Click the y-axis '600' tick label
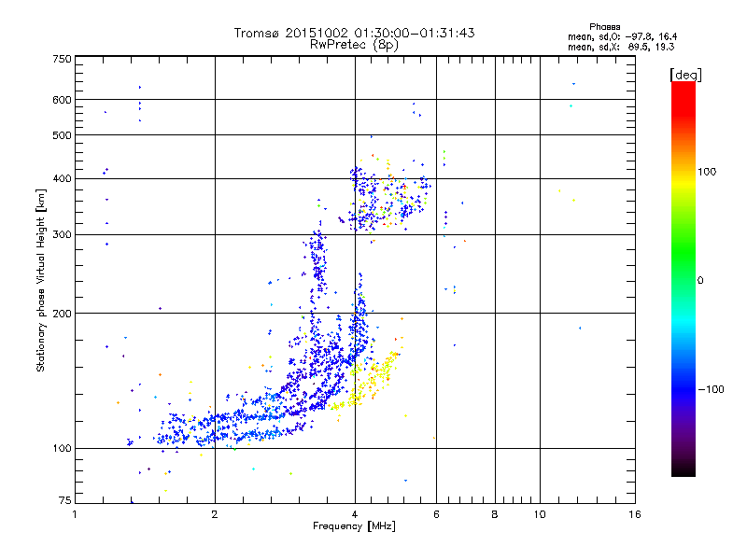 (x=62, y=100)
